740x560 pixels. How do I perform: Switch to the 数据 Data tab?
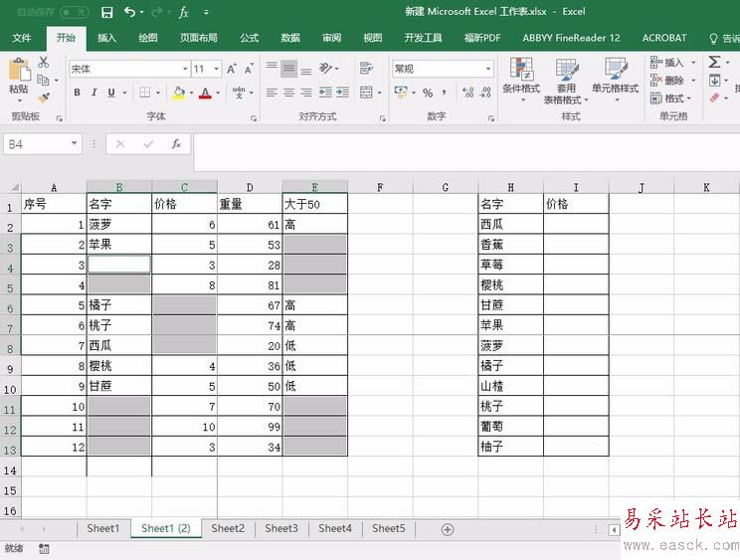coord(290,38)
